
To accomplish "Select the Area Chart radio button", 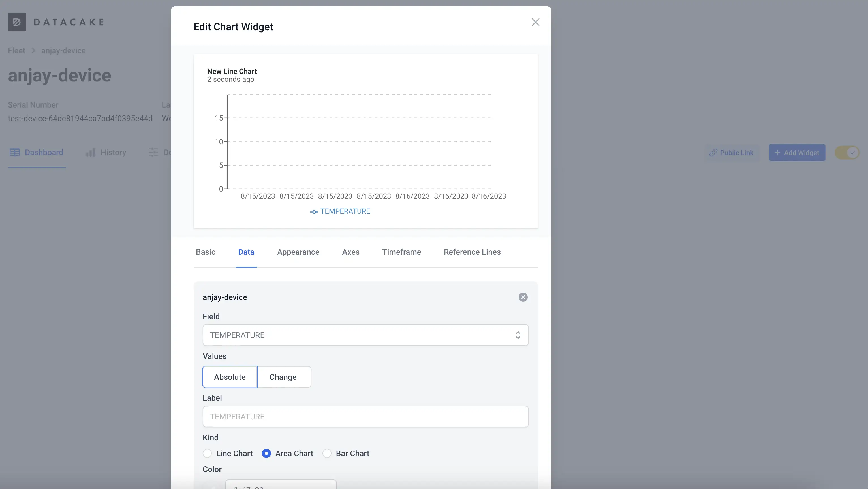I will (266, 453).
